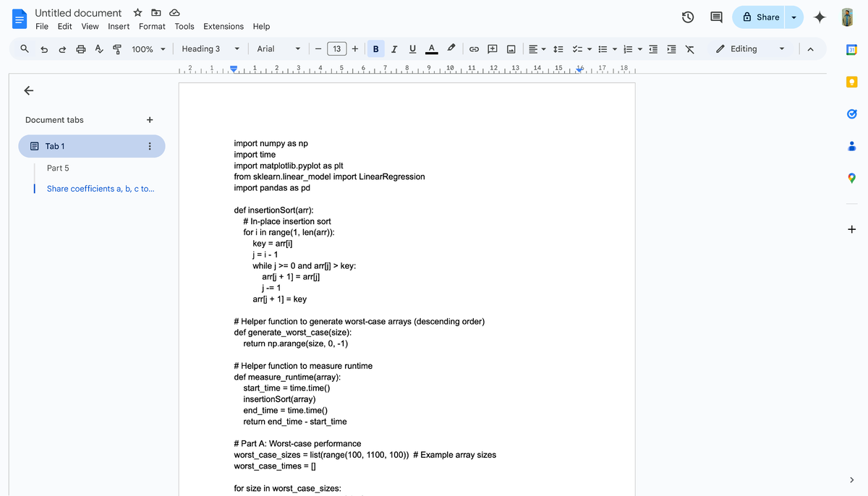The image size is (868, 496).
Task: Check cloud save status icon
Action: click(174, 13)
